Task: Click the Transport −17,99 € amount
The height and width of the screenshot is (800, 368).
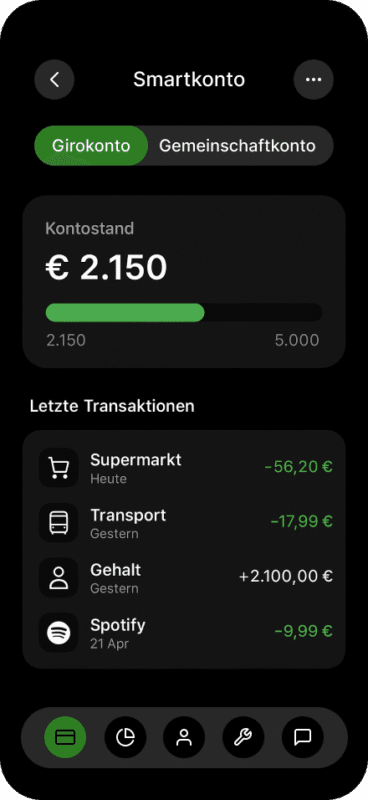Action: (302, 521)
